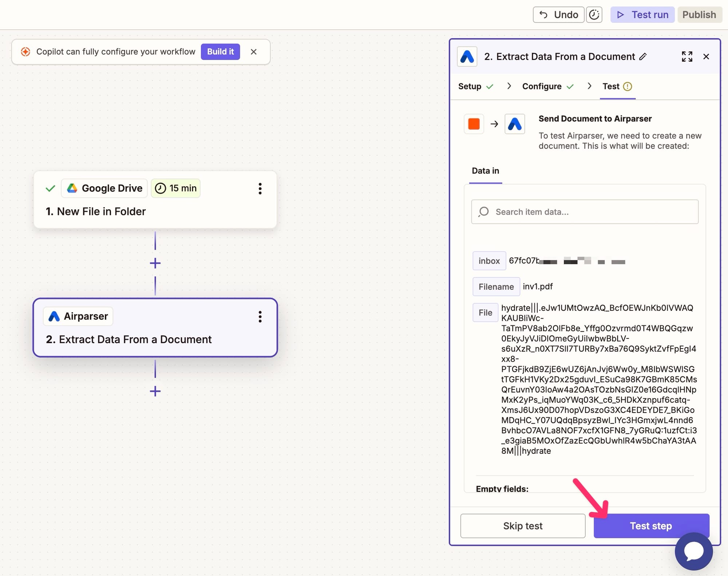The height and width of the screenshot is (576, 728).
Task: Click into Search item data field
Action: point(585,212)
